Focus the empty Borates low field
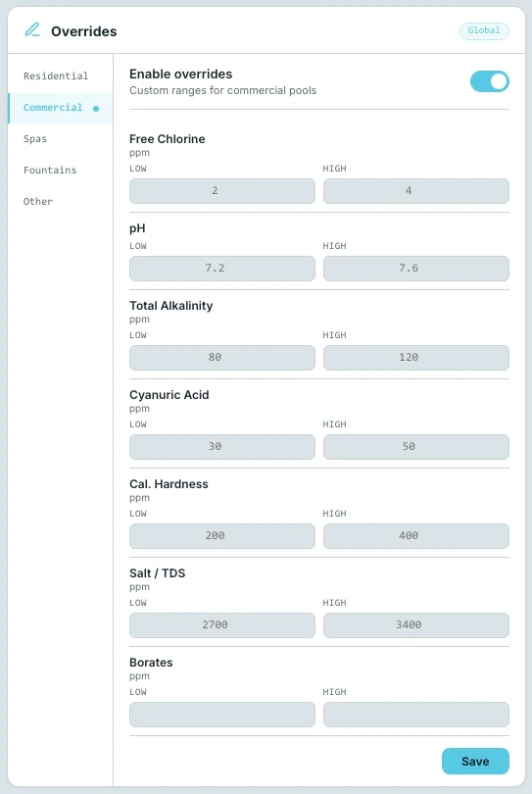The image size is (532, 794). 222,715
